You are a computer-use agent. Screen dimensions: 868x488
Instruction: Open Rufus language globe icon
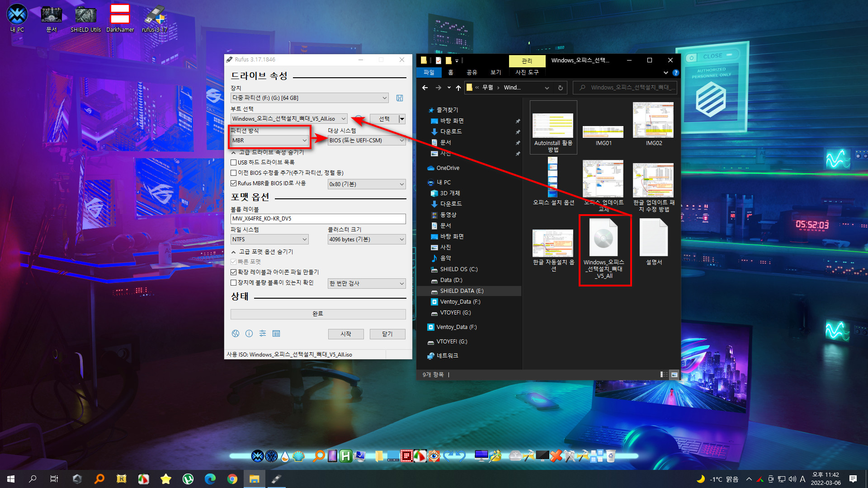point(236,333)
